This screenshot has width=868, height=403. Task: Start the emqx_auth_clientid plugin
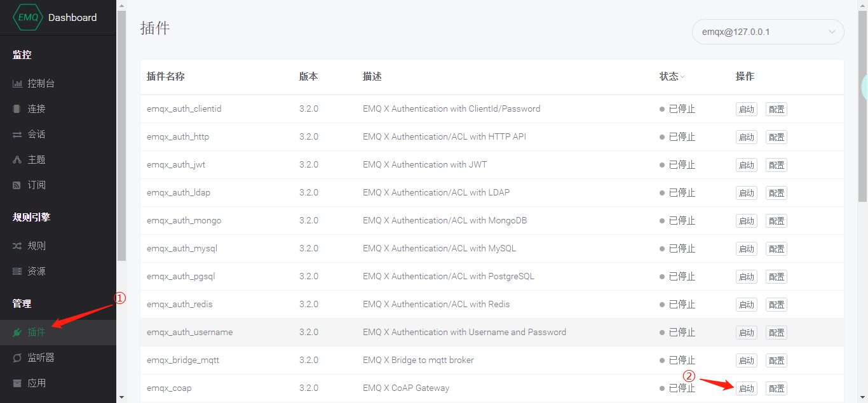(746, 109)
